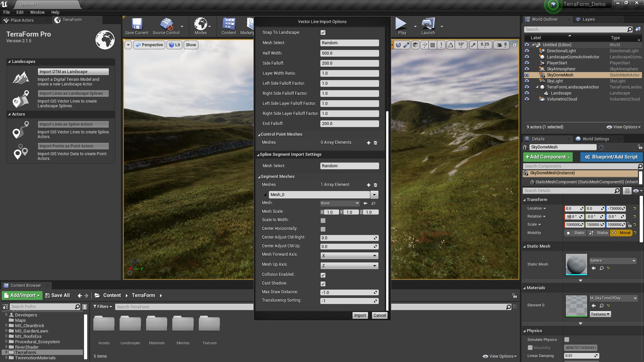
Task: Enable Center Horizontally checkbox
Action: [323, 229]
